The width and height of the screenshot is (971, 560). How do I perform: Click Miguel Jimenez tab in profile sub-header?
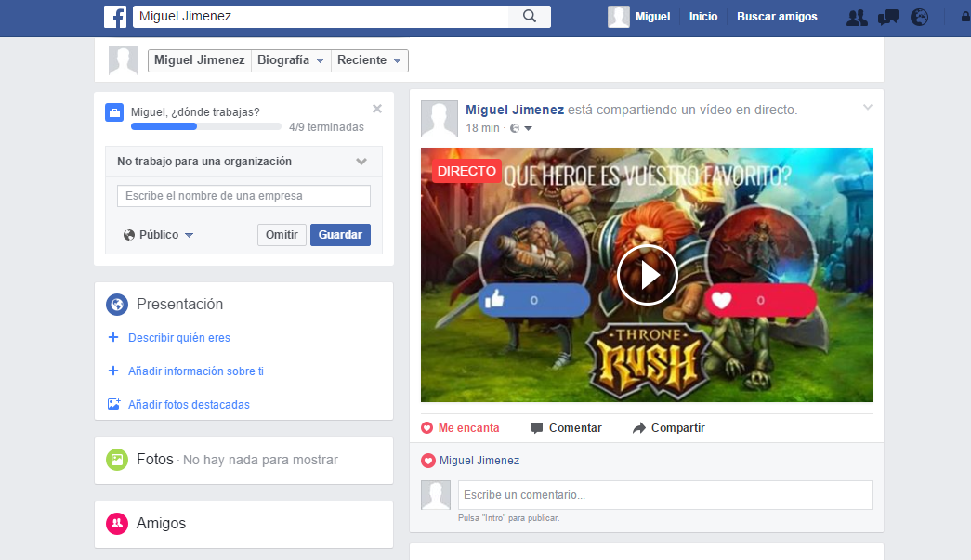(x=200, y=60)
